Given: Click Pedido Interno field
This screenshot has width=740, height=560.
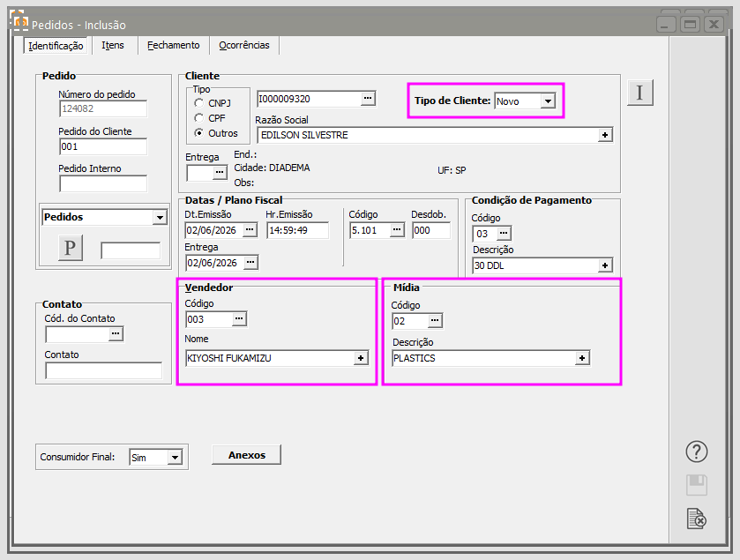Looking at the screenshot, I should tap(103, 183).
